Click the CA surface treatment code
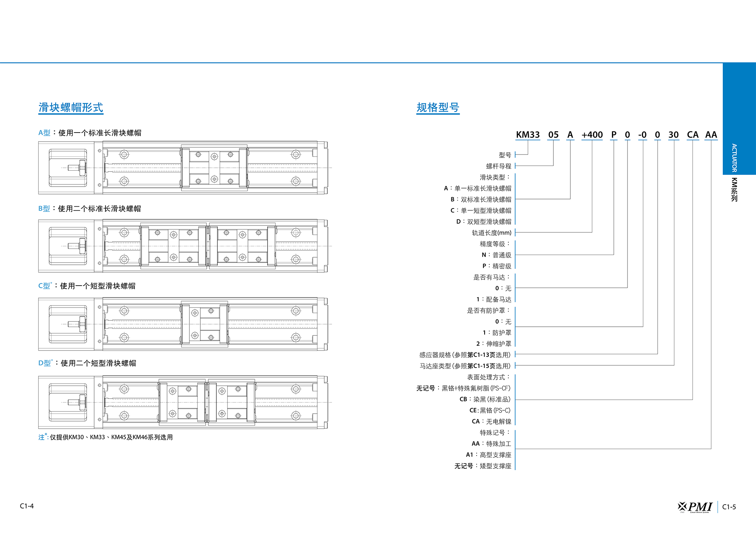Screen dimensions: 756x536 693,135
